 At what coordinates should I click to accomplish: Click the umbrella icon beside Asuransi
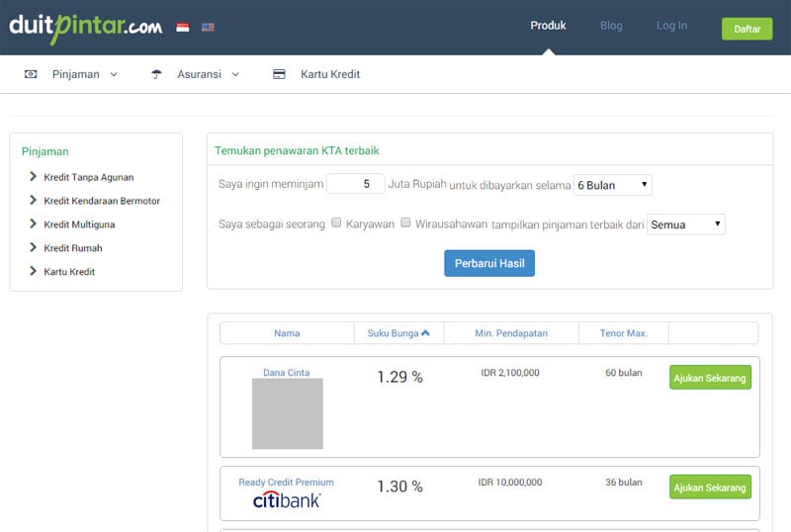tap(156, 74)
